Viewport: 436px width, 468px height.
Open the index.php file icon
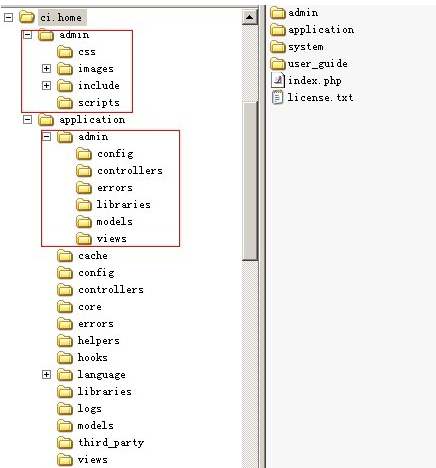tap(278, 80)
